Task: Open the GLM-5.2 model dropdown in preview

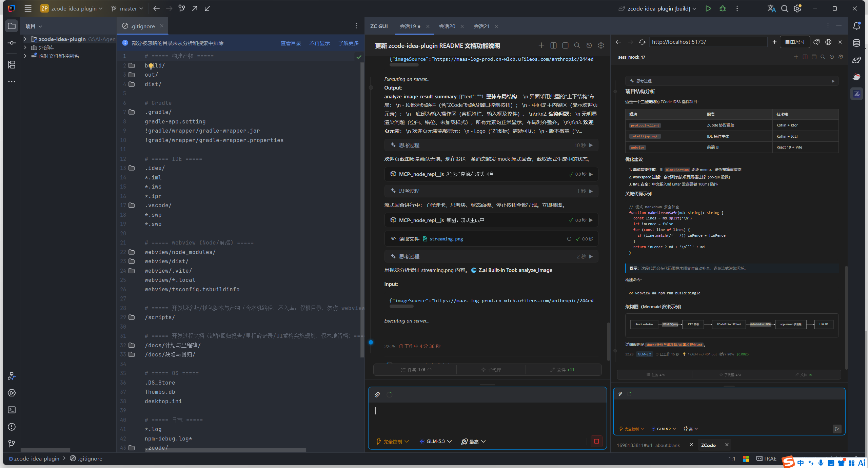Action: pyautogui.click(x=664, y=429)
